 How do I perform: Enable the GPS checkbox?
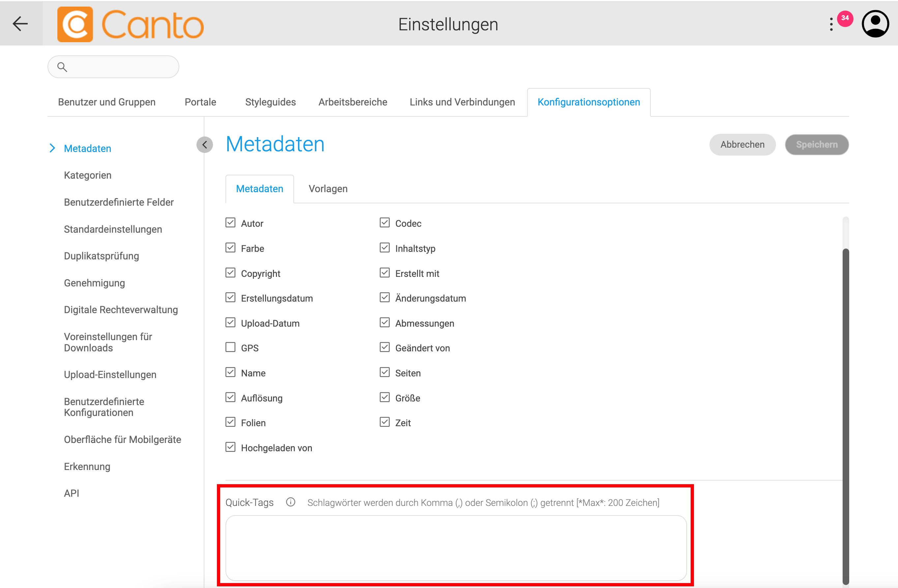click(x=230, y=347)
